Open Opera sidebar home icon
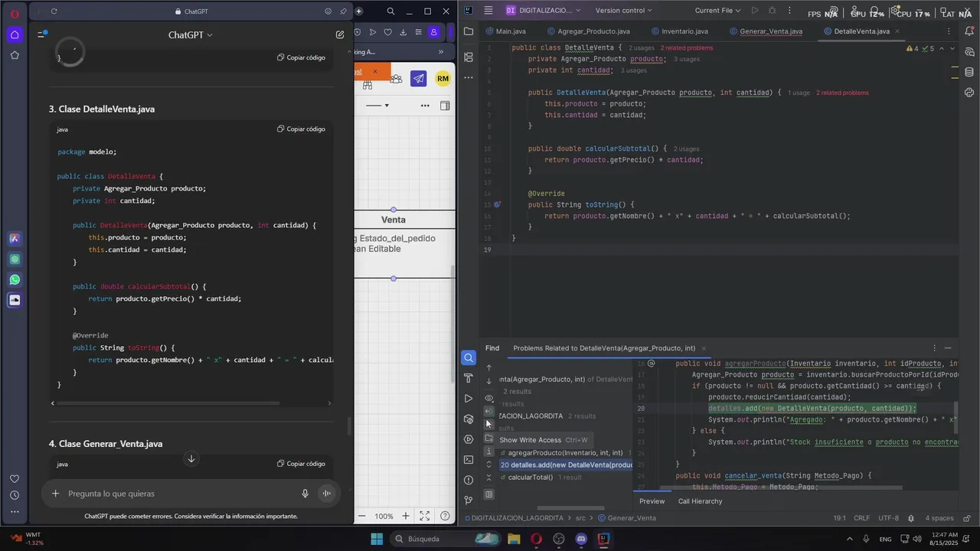 (15, 34)
